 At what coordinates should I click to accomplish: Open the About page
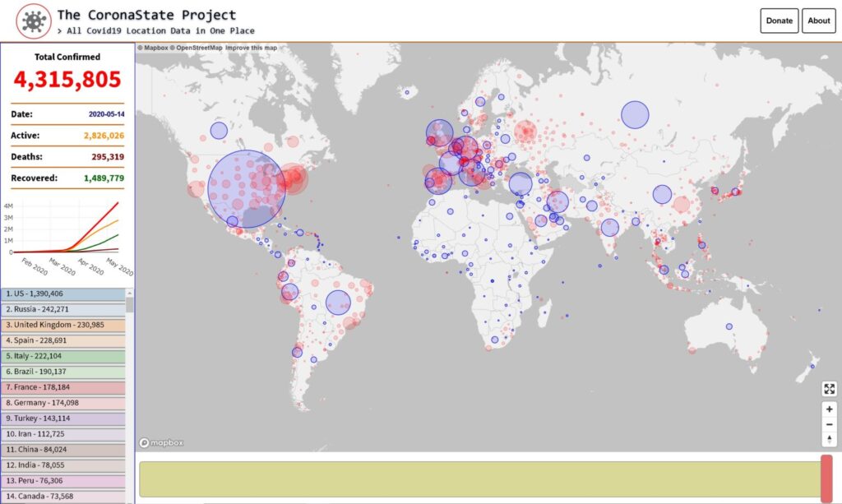[x=819, y=21]
